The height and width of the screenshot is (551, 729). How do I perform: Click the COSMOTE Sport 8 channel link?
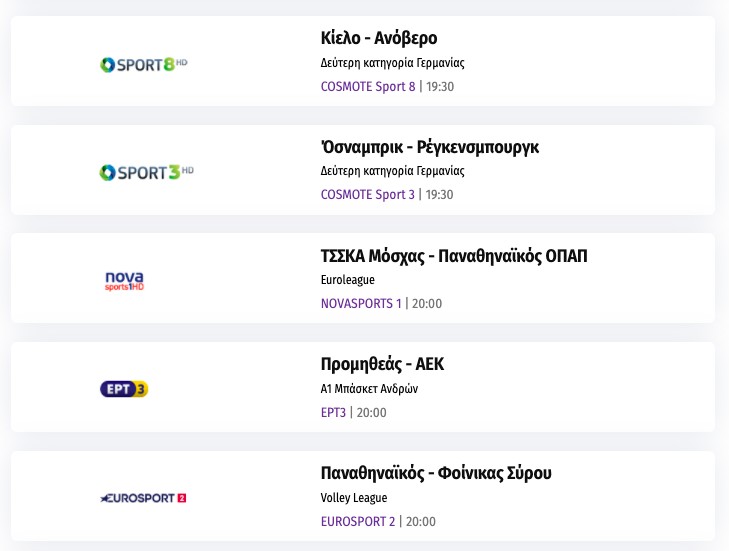tap(367, 86)
